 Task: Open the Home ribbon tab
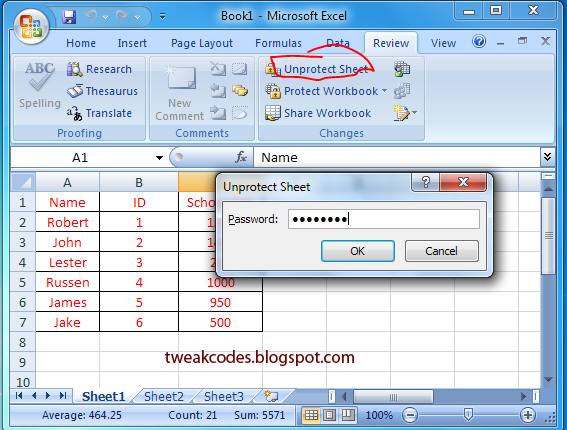tap(81, 43)
